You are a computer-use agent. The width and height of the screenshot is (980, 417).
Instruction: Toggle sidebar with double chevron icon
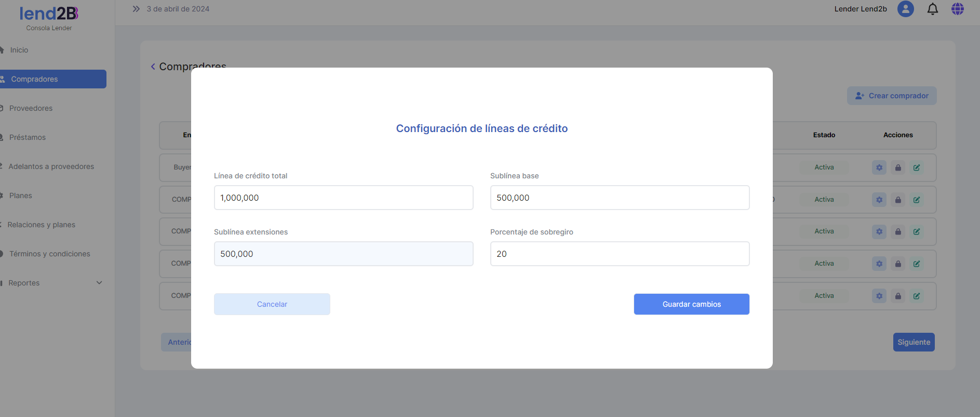coord(136,9)
